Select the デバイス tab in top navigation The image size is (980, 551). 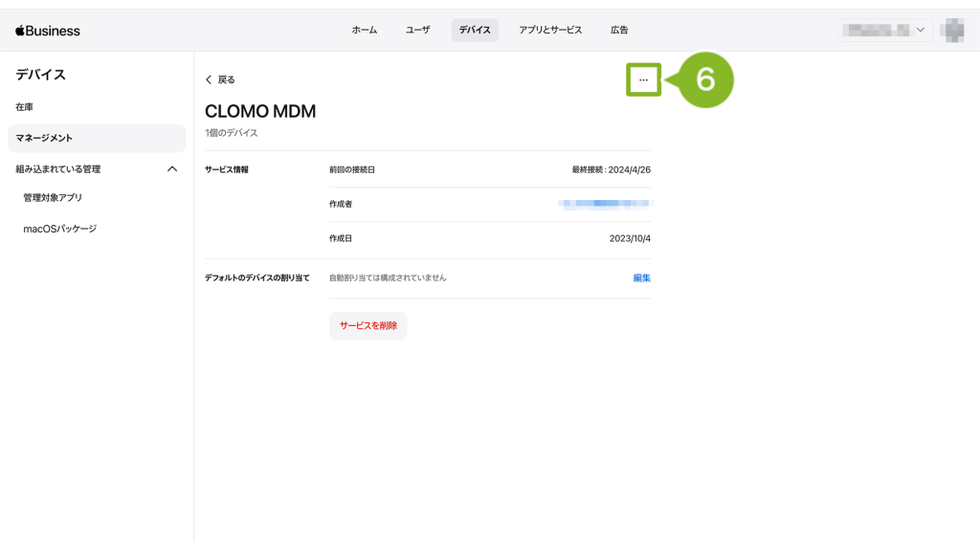(x=475, y=31)
